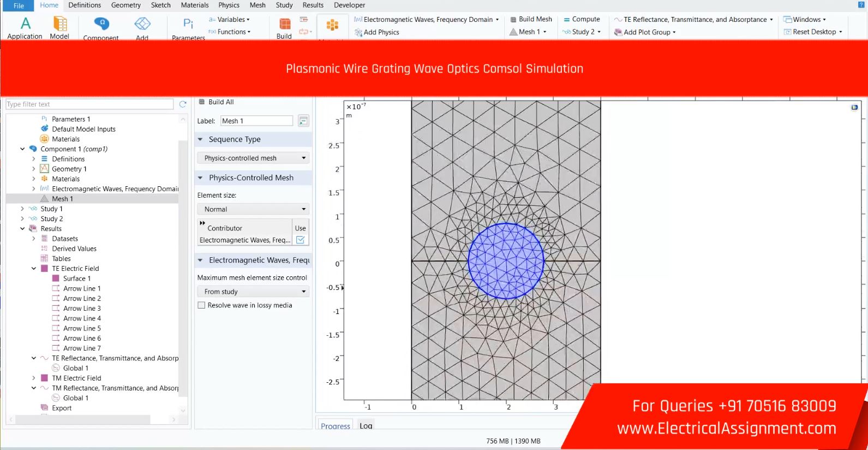Click the Parameters Pi icon
868x450 pixels.
point(188,25)
